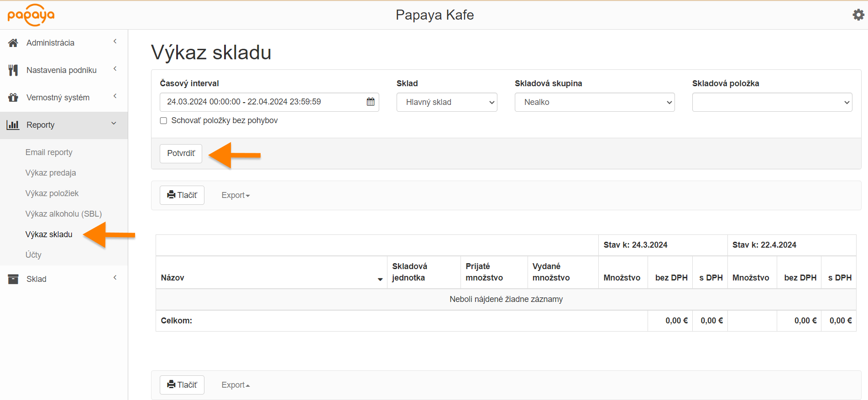Screen dimensions: 868x400
Task: Open settings via the gear icon
Action: (x=858, y=15)
